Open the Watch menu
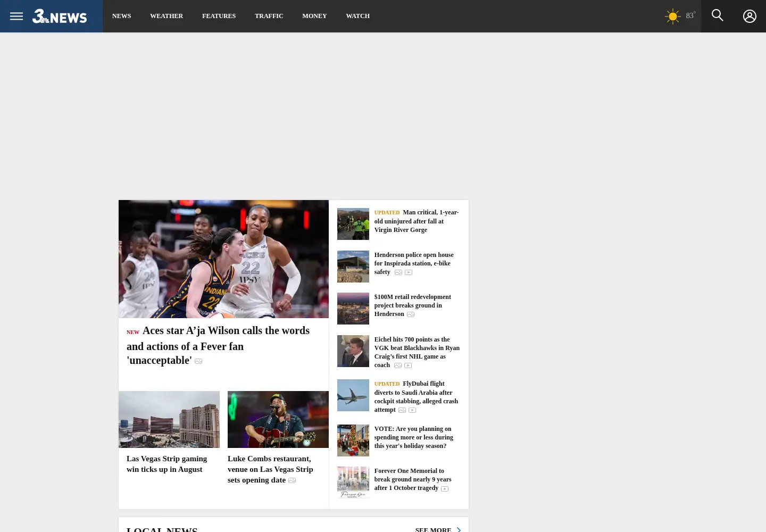The image size is (766, 532). tap(357, 16)
